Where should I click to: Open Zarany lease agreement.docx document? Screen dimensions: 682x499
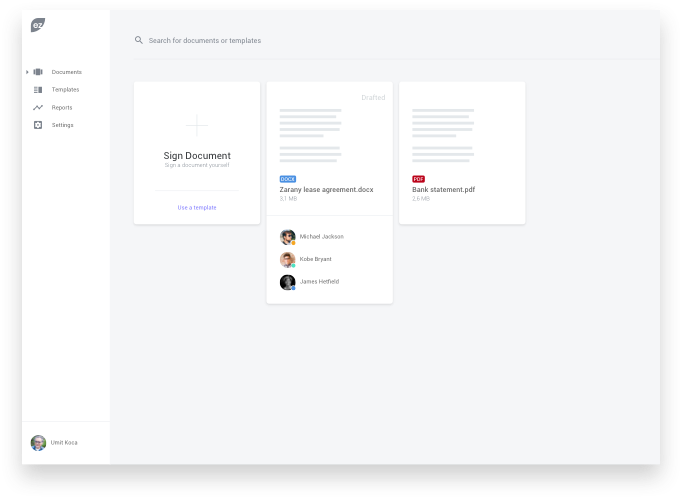[325, 188]
